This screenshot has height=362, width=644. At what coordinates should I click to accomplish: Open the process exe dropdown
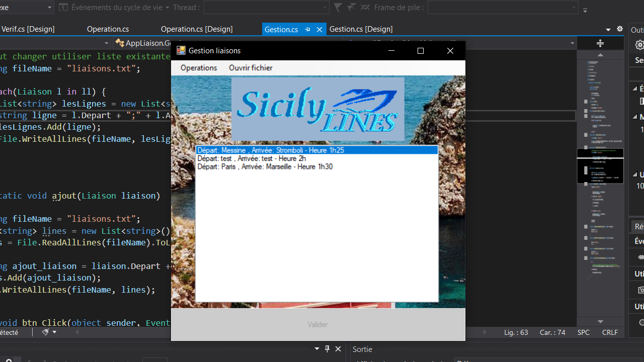(50, 8)
